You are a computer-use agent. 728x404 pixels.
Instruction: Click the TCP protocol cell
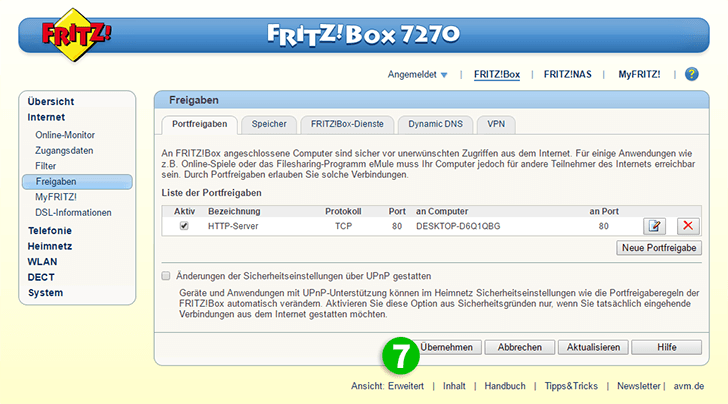click(344, 226)
